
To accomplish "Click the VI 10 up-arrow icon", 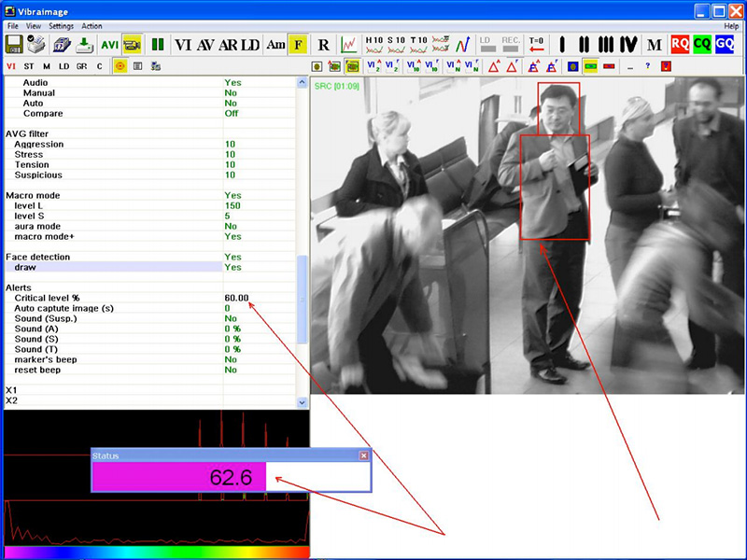I will (x=414, y=66).
